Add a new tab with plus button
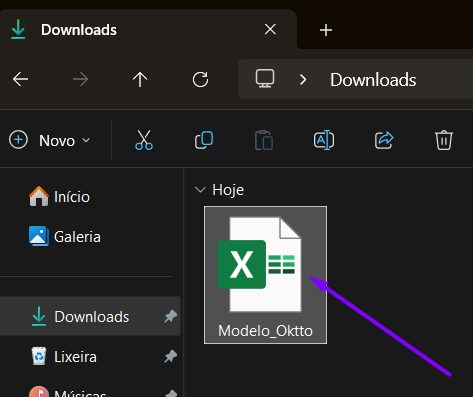This screenshot has width=473, height=397. [x=326, y=30]
